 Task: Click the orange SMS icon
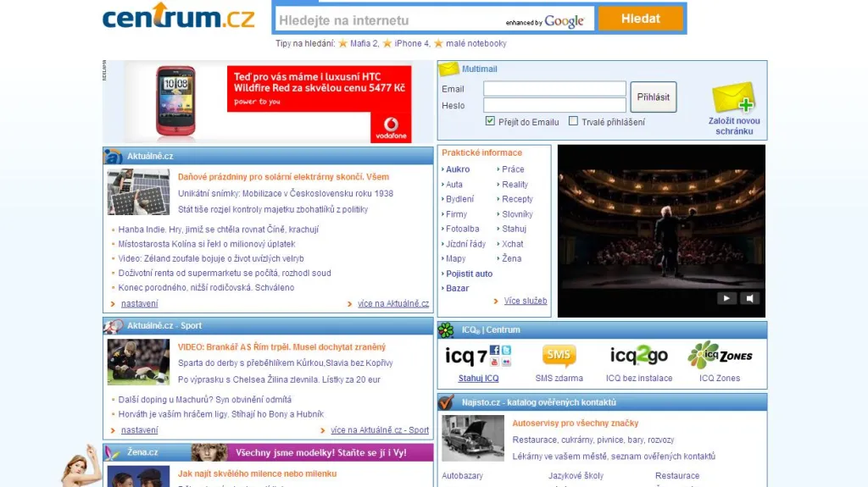click(x=559, y=355)
